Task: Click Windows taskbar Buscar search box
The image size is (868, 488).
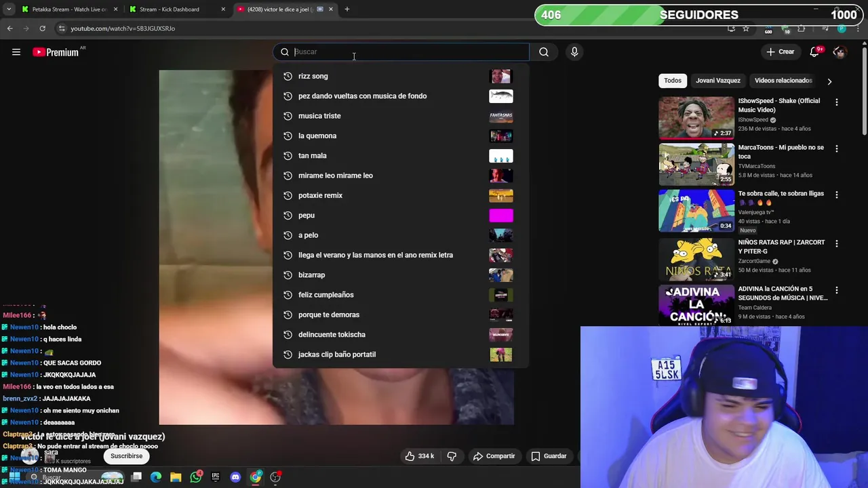Action: tap(76, 477)
